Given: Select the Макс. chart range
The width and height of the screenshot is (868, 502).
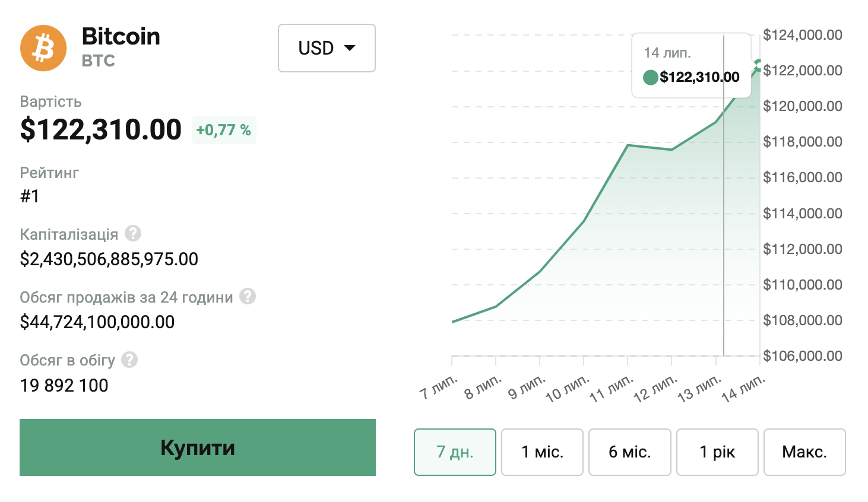Looking at the screenshot, I should [804, 452].
